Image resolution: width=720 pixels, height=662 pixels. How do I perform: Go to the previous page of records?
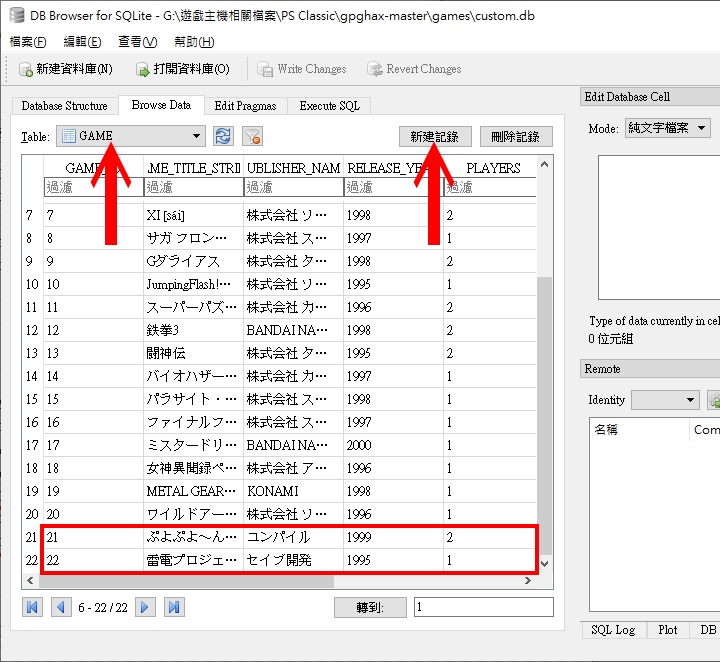61,607
